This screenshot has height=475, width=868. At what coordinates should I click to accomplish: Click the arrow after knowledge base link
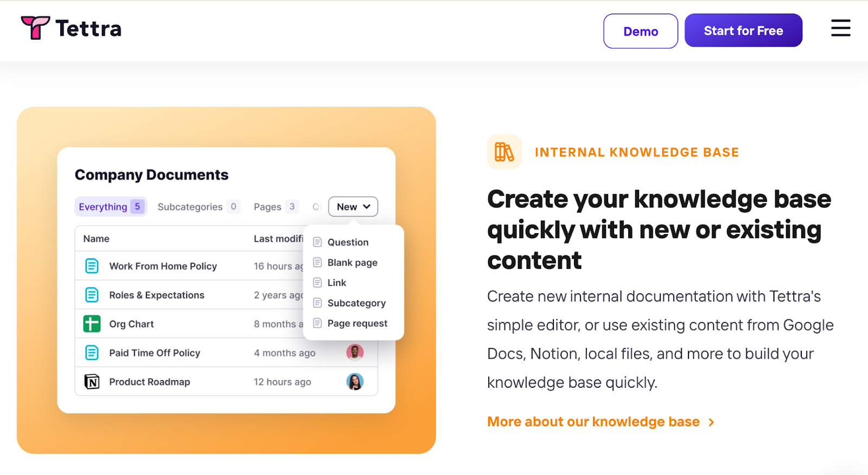click(x=711, y=422)
